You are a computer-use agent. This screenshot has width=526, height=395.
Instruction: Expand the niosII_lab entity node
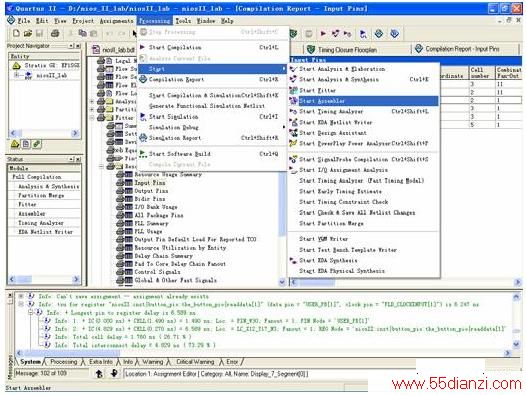[x=16, y=75]
